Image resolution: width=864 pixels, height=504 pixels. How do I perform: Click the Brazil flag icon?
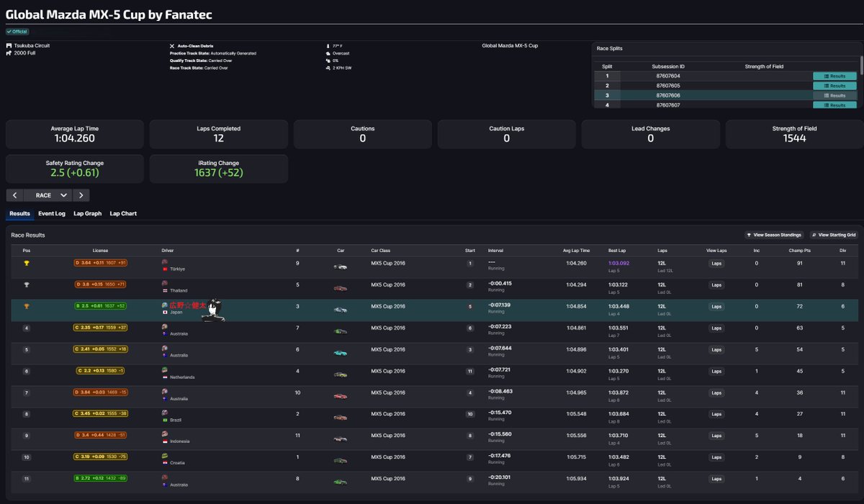pos(165,420)
